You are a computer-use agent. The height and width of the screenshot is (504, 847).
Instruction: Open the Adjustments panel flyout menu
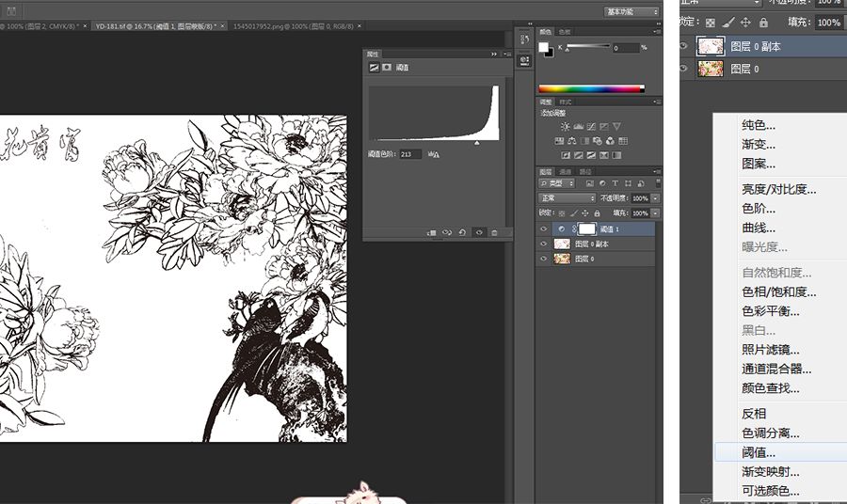[658, 102]
